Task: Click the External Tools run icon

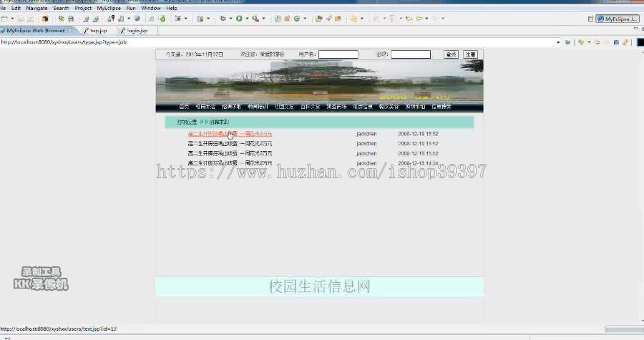Action: point(256,19)
